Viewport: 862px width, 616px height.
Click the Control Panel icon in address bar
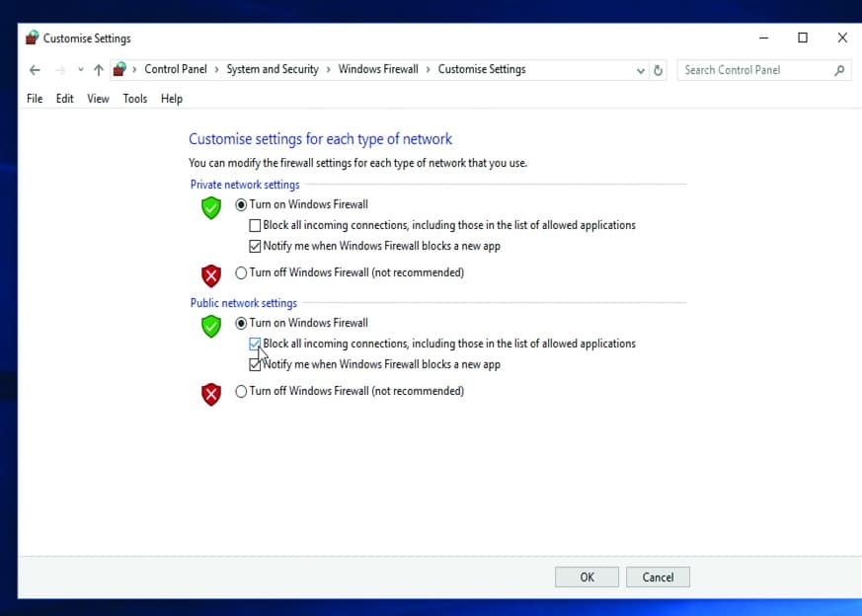120,69
